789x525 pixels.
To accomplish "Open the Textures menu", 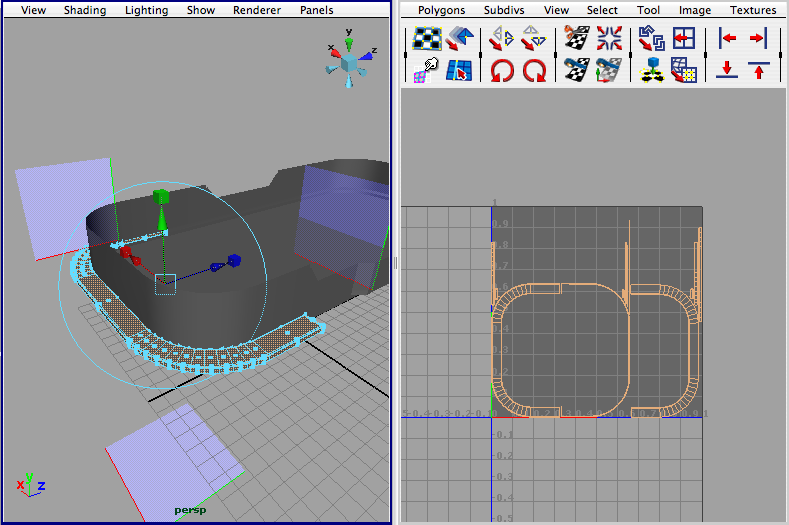I will click(753, 10).
